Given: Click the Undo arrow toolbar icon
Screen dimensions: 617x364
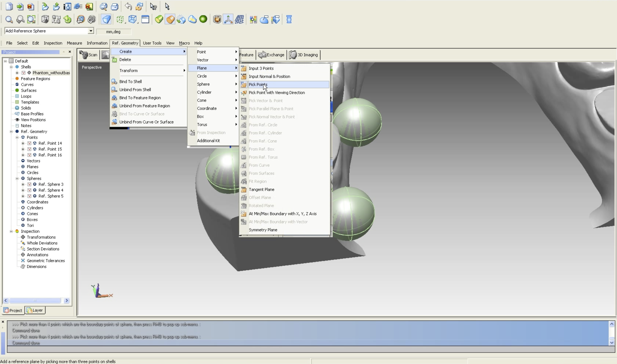Looking at the screenshot, I should (x=128, y=6).
